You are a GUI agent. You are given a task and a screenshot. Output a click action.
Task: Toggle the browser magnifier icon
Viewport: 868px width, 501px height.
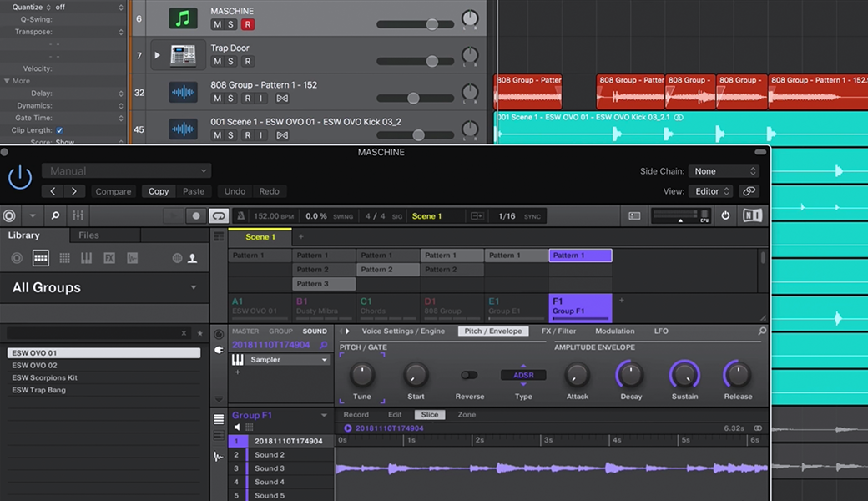(x=55, y=216)
